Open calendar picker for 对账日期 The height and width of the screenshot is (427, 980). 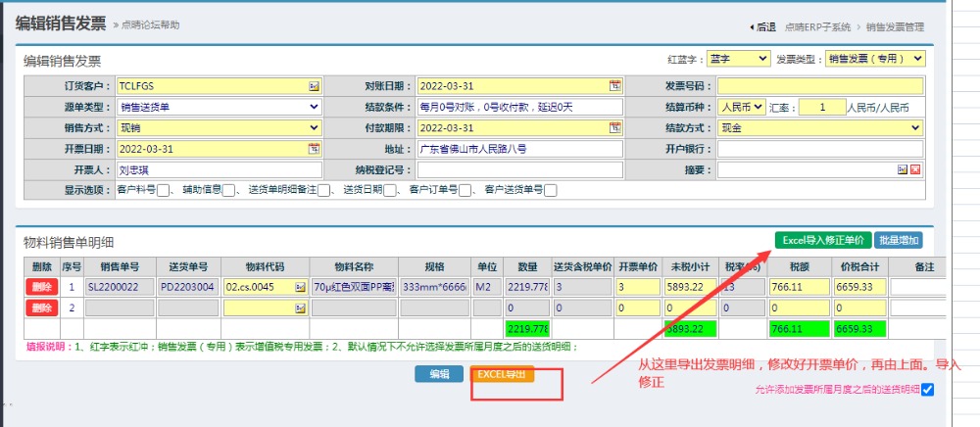coord(614,86)
